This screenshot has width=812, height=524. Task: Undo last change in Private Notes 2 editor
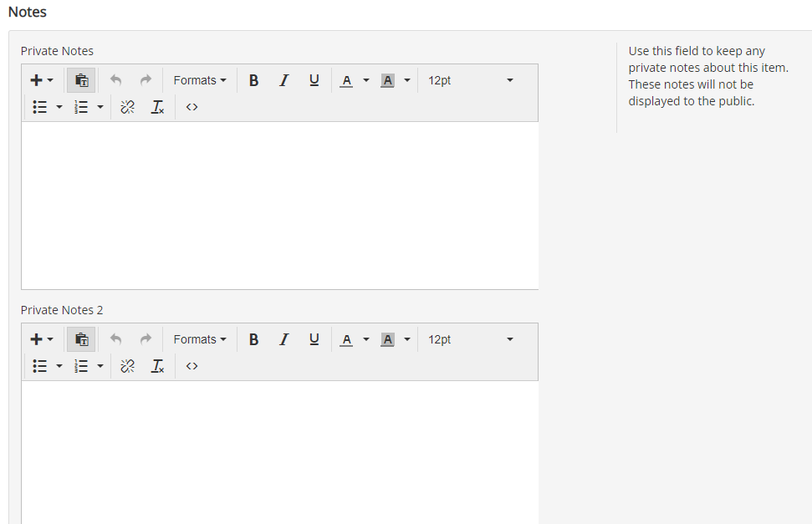pyautogui.click(x=115, y=339)
